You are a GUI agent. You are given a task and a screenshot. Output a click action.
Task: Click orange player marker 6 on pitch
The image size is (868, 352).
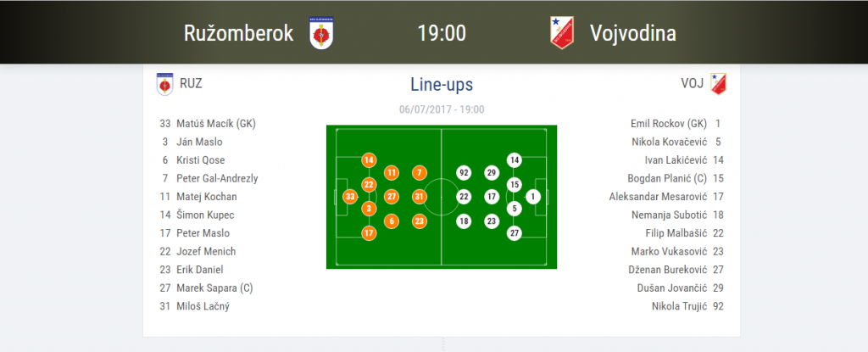tap(392, 221)
